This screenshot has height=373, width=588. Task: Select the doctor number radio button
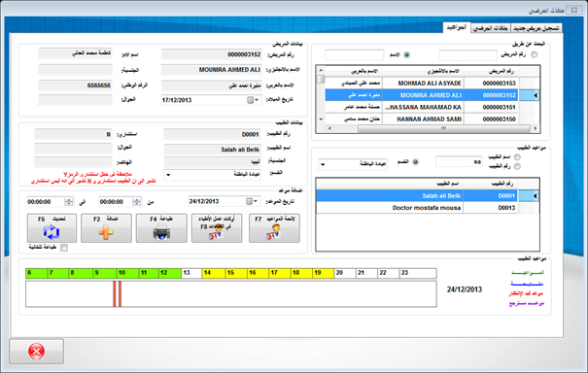pyautogui.click(x=517, y=166)
